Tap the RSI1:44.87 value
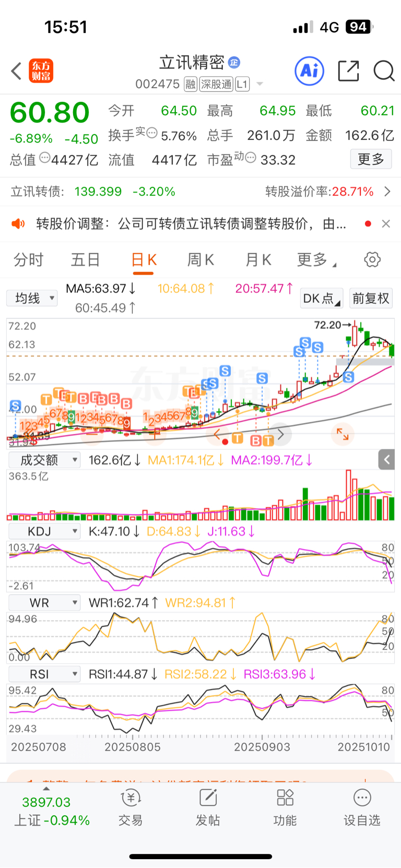This screenshot has width=401, height=868. (x=123, y=674)
